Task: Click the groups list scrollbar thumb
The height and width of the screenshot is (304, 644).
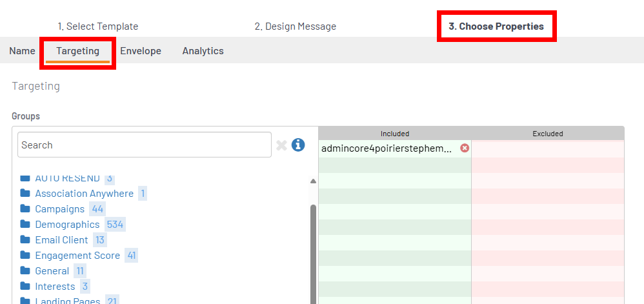Action: pyautogui.click(x=314, y=255)
